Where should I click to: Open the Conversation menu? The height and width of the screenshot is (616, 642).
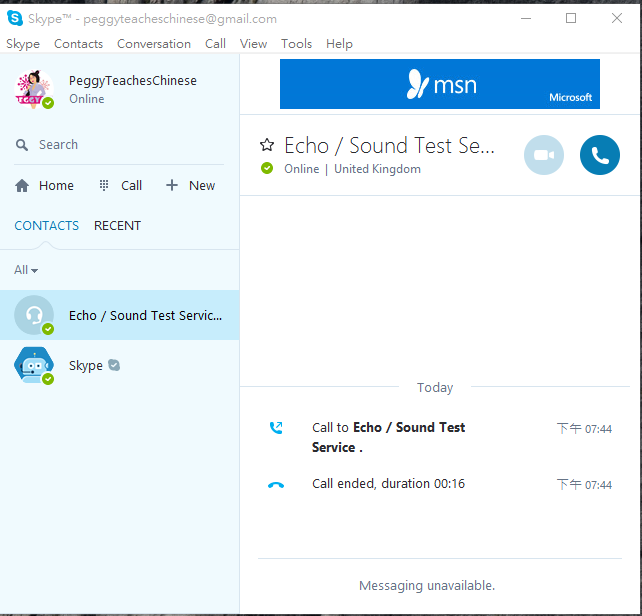(154, 44)
